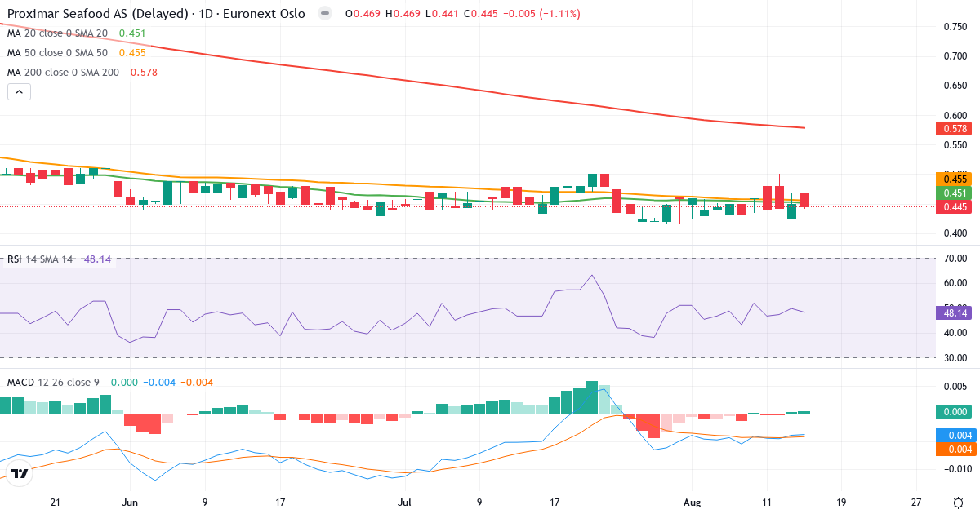Select the MA 20 close 0 SMA 20 legend

(57, 33)
